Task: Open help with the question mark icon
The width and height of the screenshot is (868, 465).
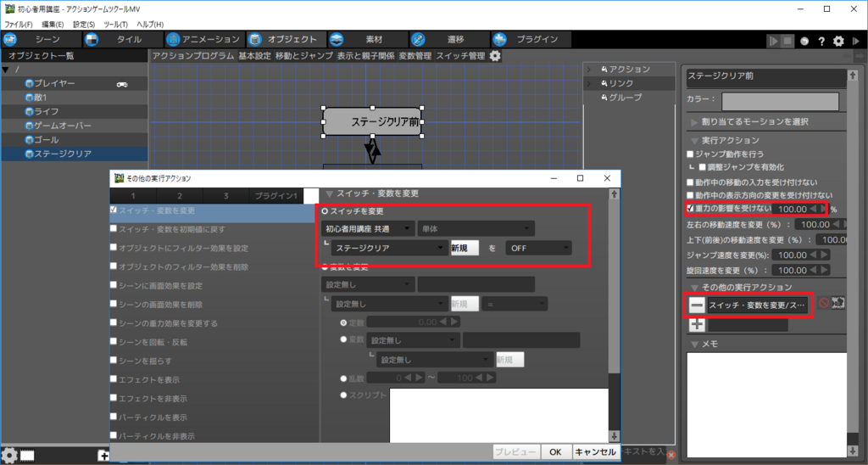Action: click(x=821, y=41)
